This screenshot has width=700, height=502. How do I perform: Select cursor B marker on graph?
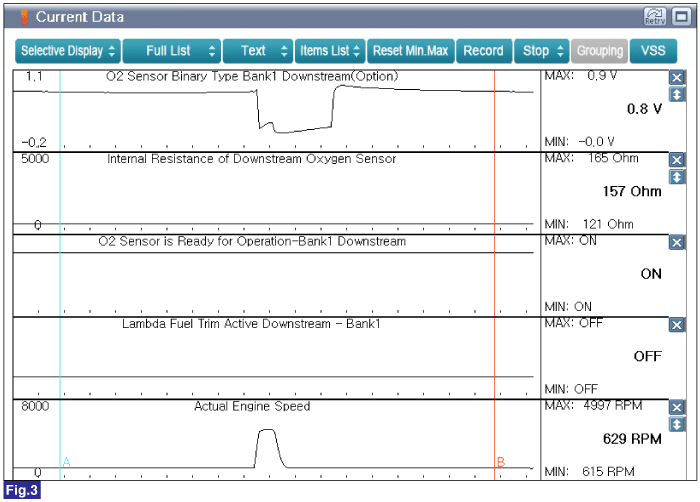[501, 462]
